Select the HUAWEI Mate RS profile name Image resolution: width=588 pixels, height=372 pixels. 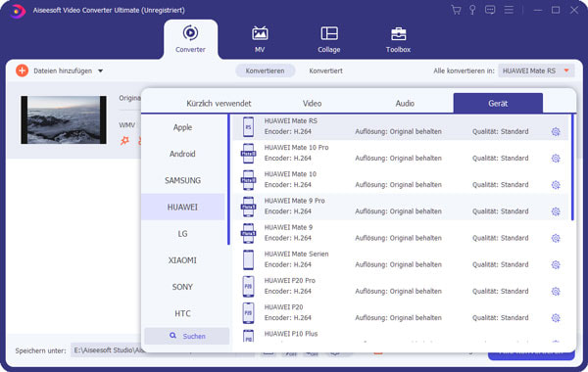(291, 120)
